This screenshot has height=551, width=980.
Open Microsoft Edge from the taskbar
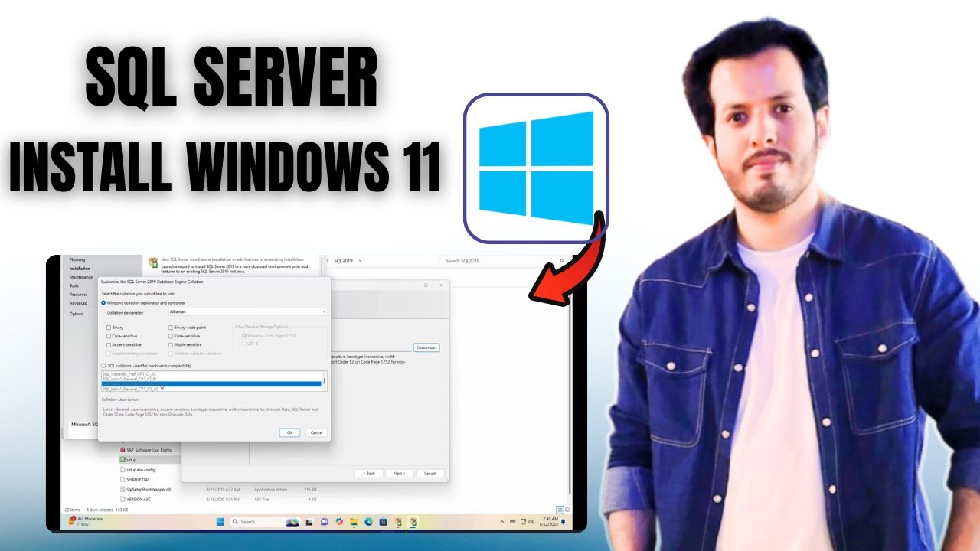(368, 522)
